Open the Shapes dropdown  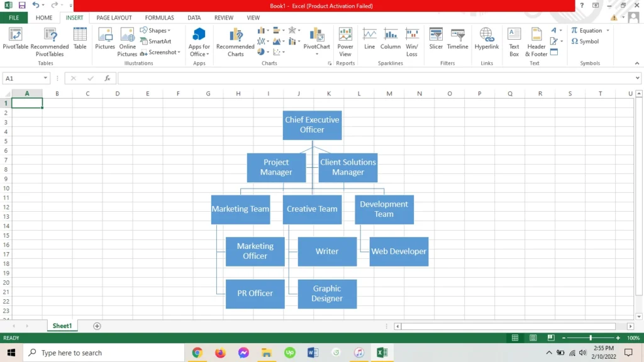155,30
